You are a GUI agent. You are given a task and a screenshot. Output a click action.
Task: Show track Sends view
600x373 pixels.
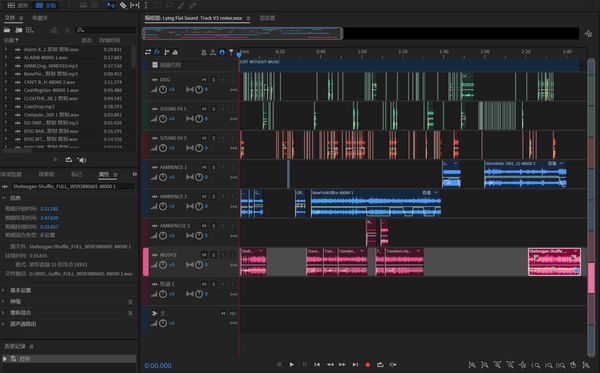click(x=166, y=52)
